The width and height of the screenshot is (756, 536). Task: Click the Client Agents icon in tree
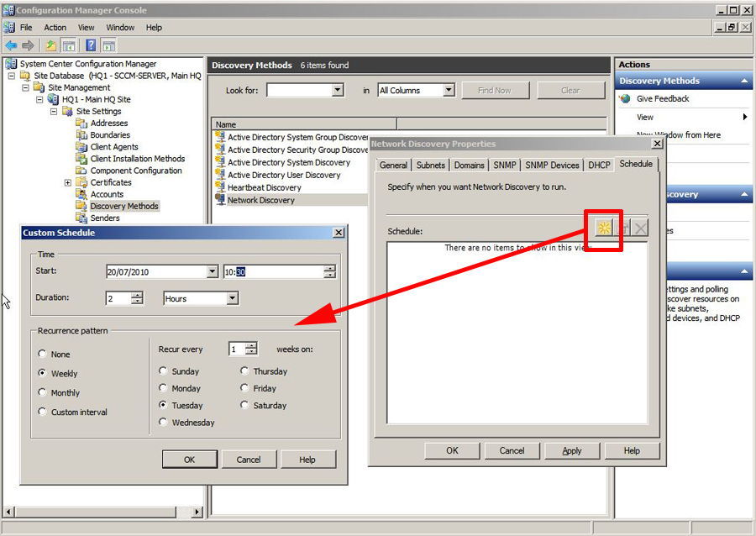(81, 146)
